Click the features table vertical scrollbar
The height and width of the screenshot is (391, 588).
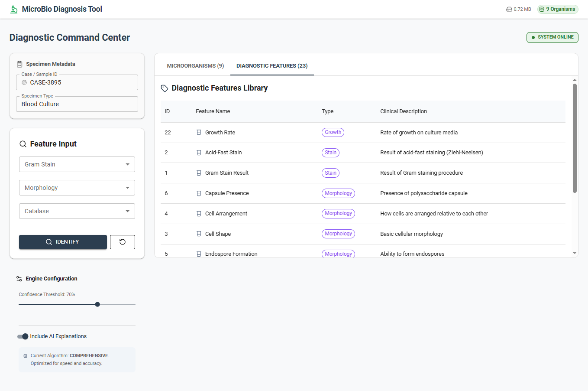point(575,138)
